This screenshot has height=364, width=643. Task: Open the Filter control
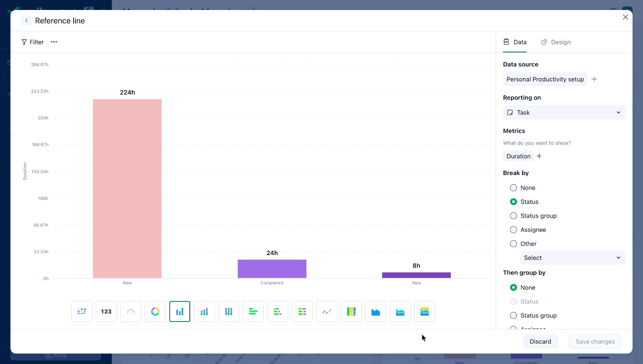[x=33, y=42]
